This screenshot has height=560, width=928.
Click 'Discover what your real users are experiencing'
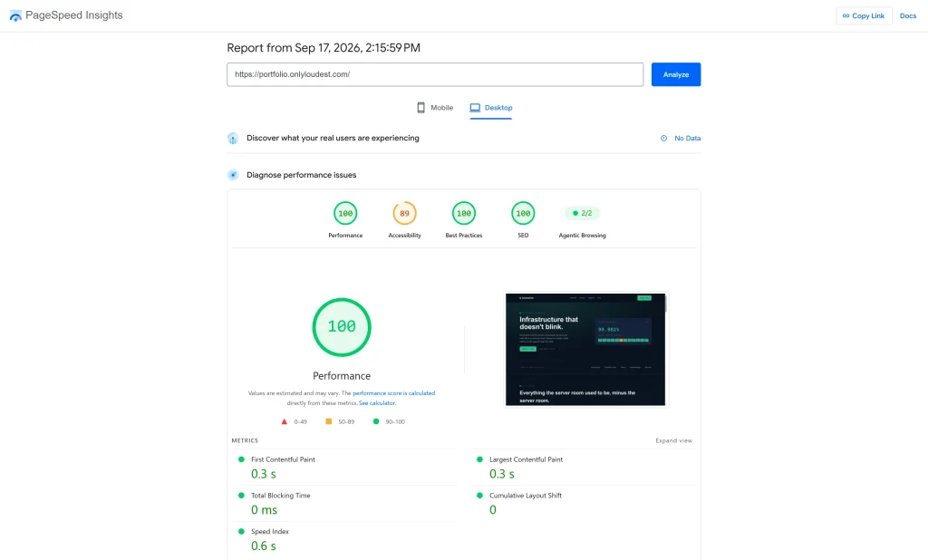pyautogui.click(x=333, y=138)
